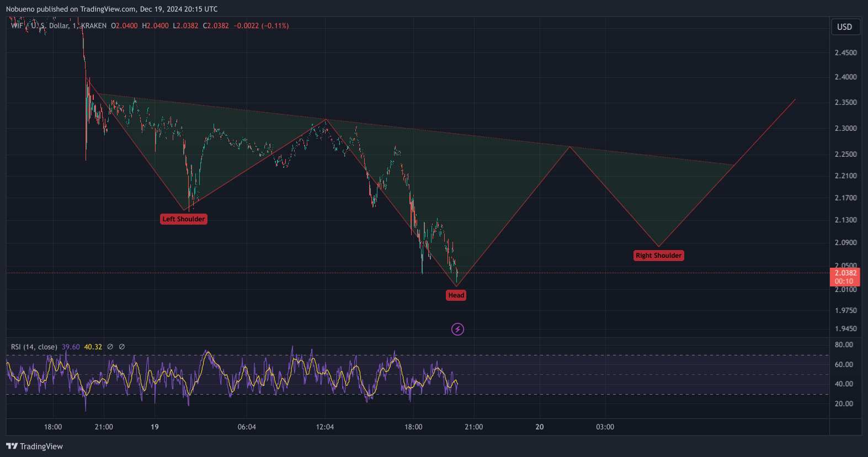The image size is (868, 457).
Task: Click the 2.4500 price axis label
Action: point(845,52)
